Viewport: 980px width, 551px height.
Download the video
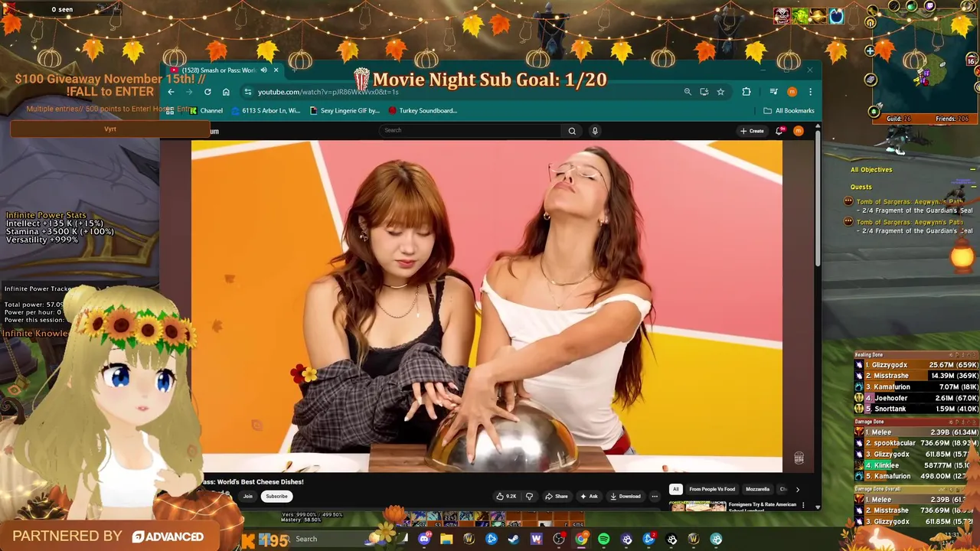(625, 496)
